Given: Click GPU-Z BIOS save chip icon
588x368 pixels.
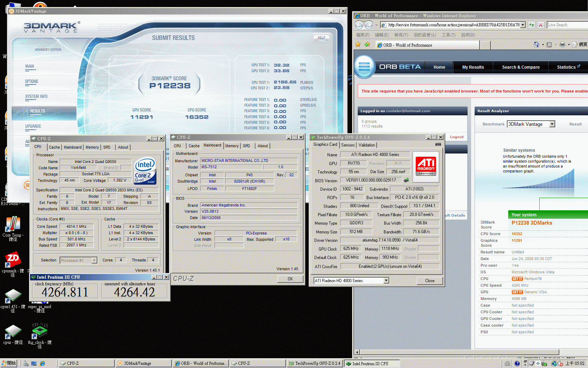Looking at the screenshot, I should (x=406, y=180).
